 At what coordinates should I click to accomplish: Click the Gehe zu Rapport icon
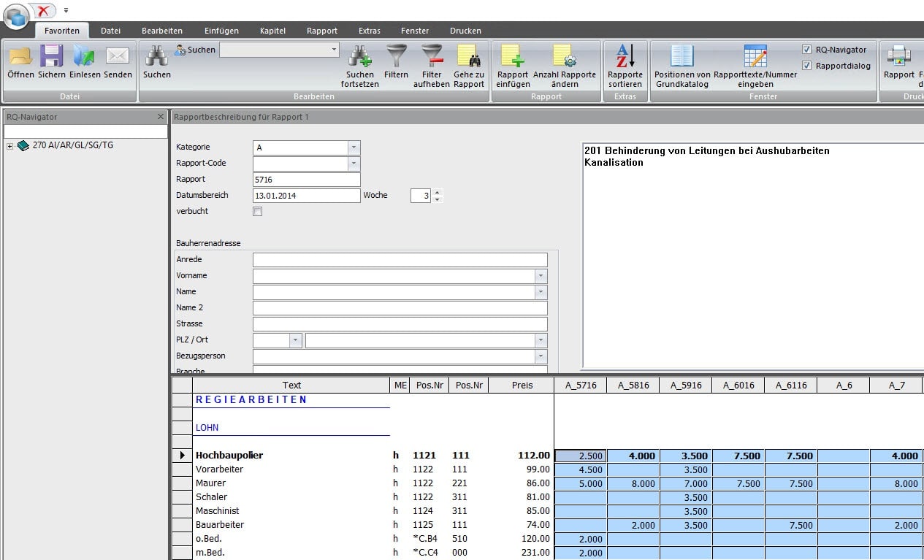(469, 56)
